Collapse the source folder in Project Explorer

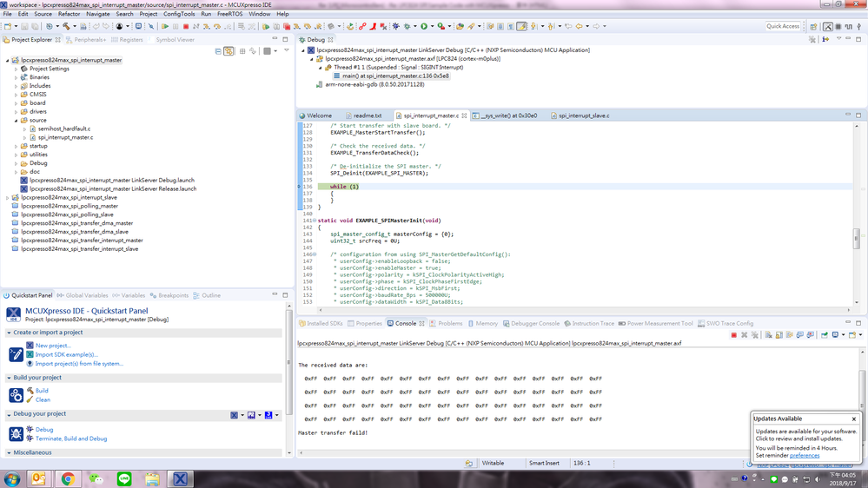point(16,120)
